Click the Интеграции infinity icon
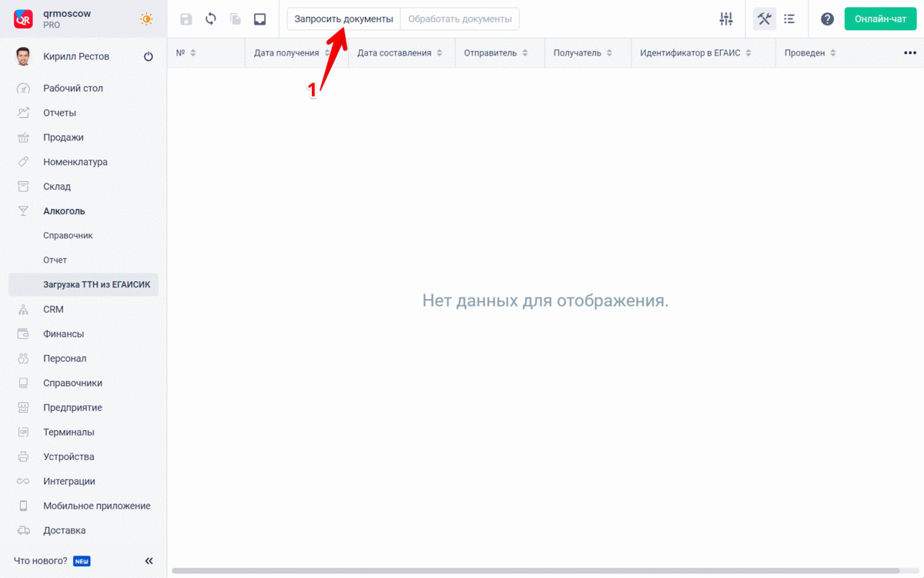This screenshot has width=924, height=578. click(23, 481)
